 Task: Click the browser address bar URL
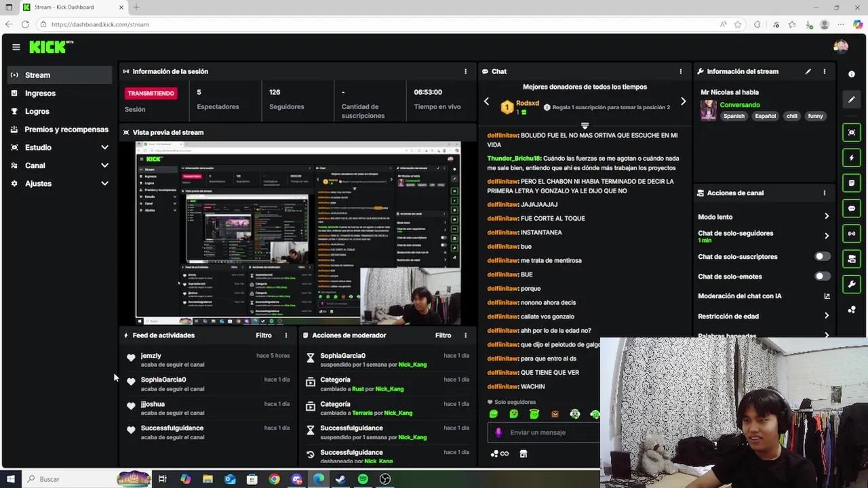(100, 24)
